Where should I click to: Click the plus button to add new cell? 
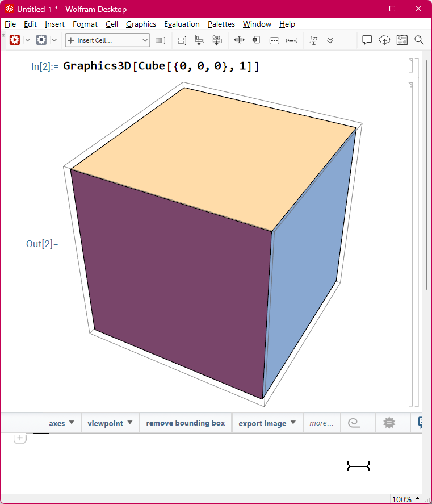(20, 438)
